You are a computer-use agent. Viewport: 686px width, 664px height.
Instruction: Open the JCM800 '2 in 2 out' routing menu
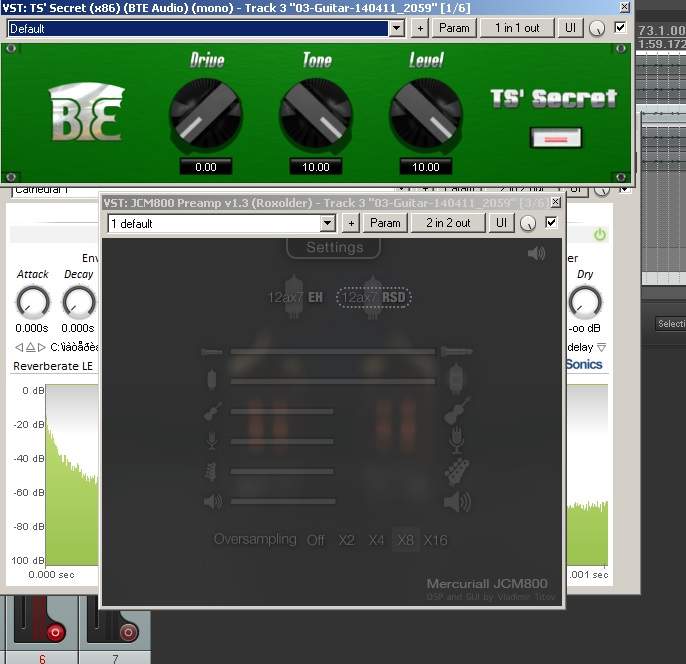pos(448,223)
